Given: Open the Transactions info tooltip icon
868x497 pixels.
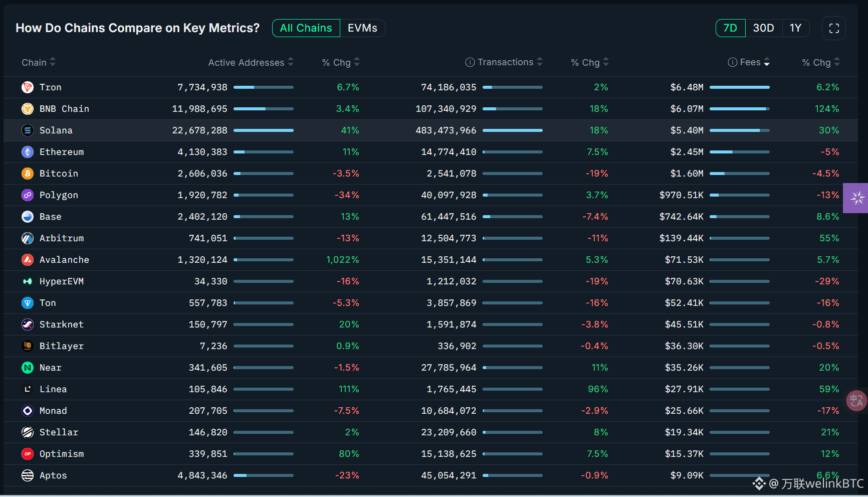Looking at the screenshot, I should point(470,62).
